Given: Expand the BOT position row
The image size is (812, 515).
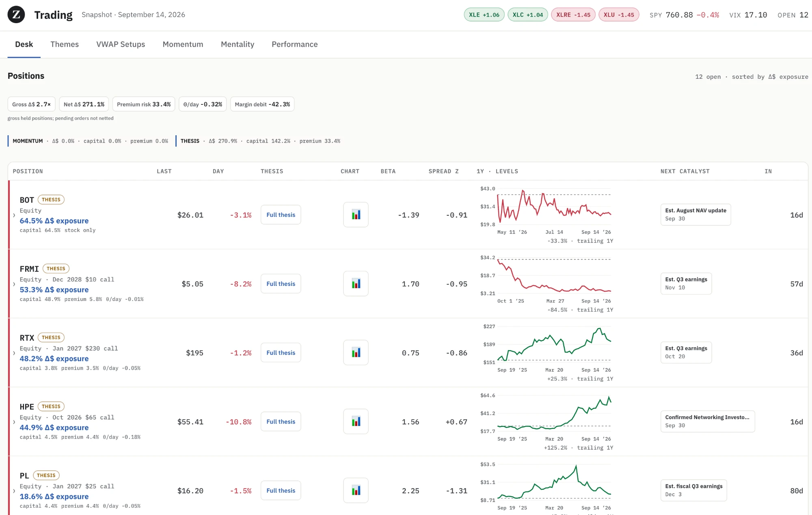Looking at the screenshot, I should pos(14,215).
